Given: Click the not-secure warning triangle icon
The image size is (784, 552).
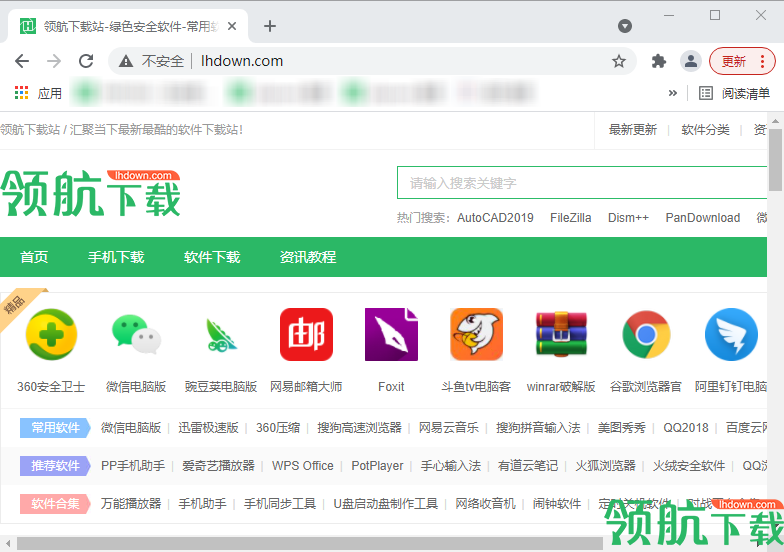Looking at the screenshot, I should pos(126,61).
